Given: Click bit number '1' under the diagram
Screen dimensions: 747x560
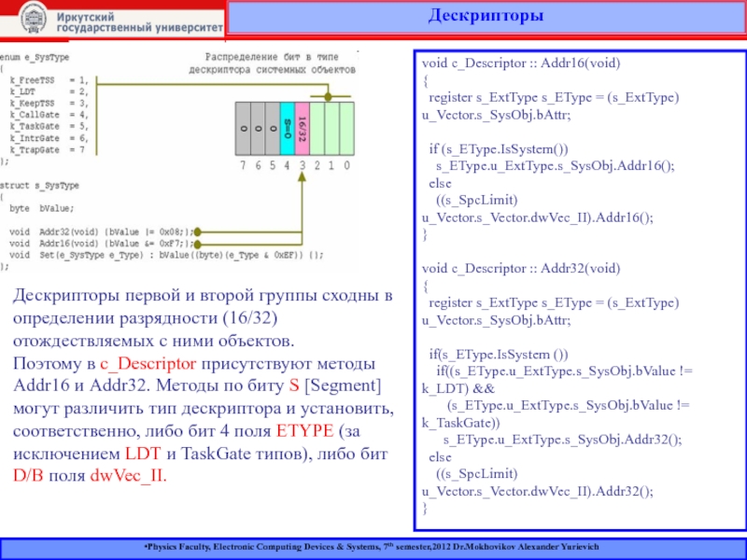Looking at the screenshot, I should point(331,166).
